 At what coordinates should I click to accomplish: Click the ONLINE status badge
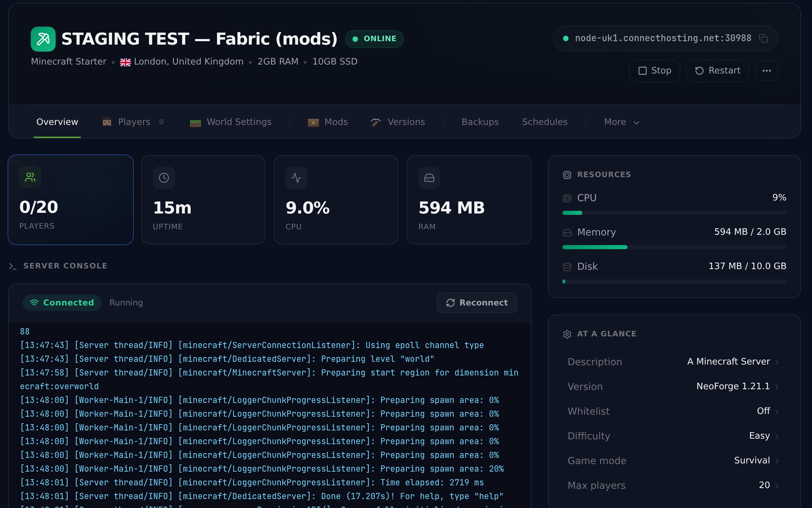pyautogui.click(x=374, y=39)
